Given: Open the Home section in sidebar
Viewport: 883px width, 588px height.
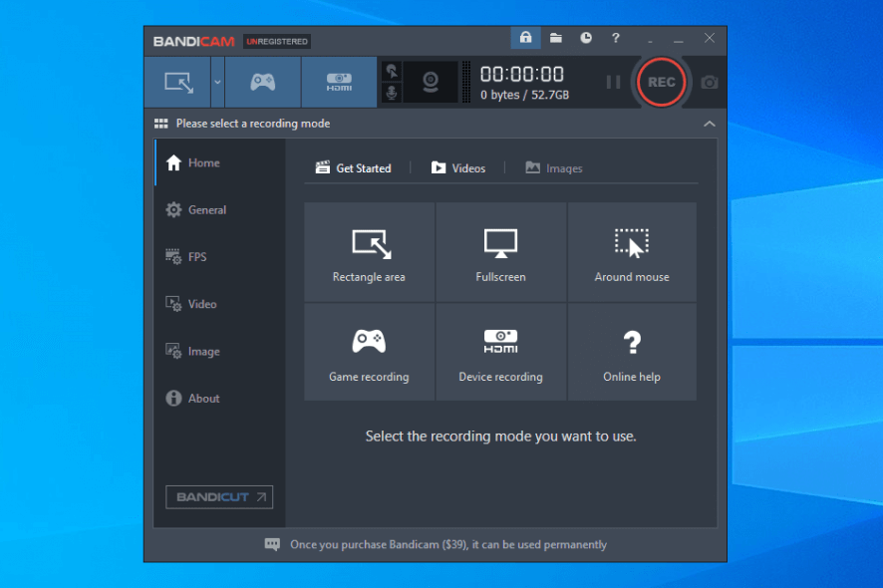Looking at the screenshot, I should (219, 162).
